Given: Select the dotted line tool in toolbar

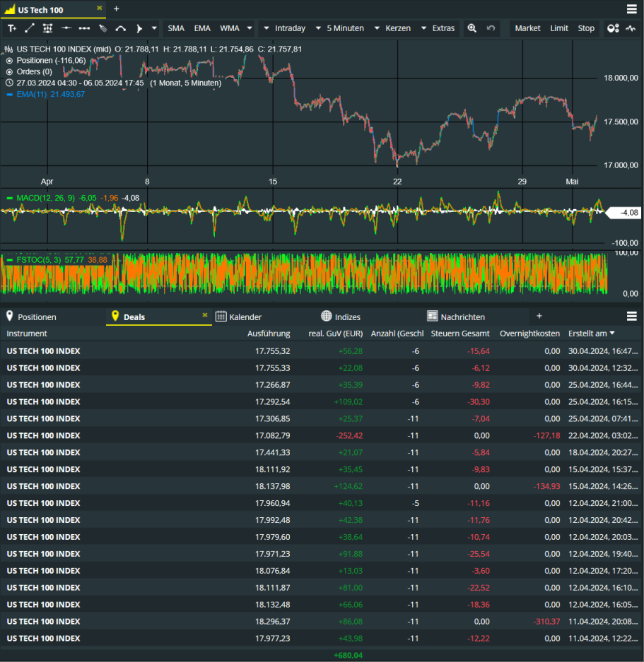Looking at the screenshot, I should [x=84, y=28].
